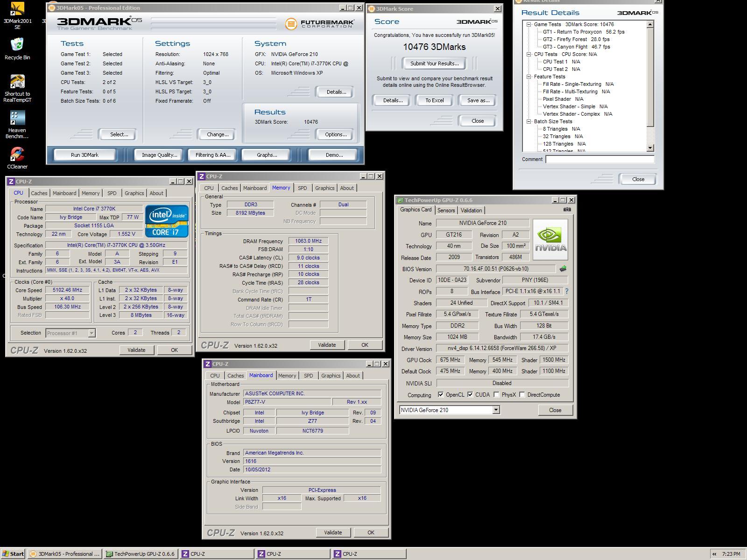Click Details... in the 3DMark Score window
Screen dimensions: 747x560
click(393, 100)
